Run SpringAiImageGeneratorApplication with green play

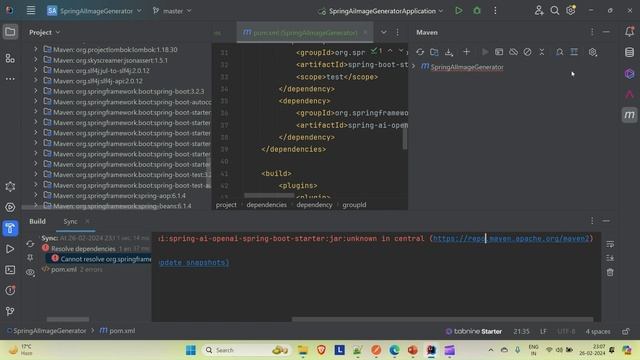(458, 11)
